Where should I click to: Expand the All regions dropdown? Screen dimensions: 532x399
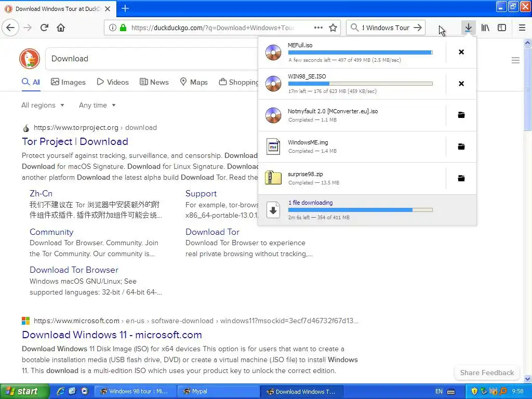(x=43, y=105)
